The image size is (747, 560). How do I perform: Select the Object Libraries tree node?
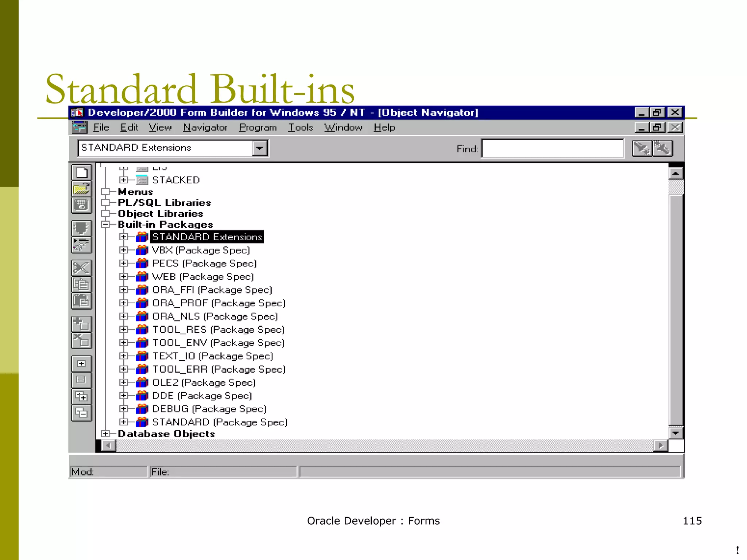click(160, 214)
